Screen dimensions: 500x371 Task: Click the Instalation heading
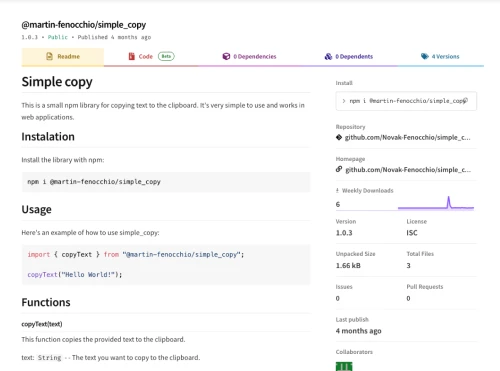point(48,137)
